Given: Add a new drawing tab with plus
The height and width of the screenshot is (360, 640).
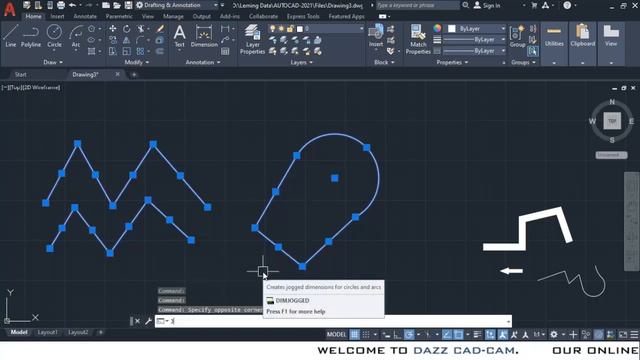Looking at the screenshot, I should [134, 75].
